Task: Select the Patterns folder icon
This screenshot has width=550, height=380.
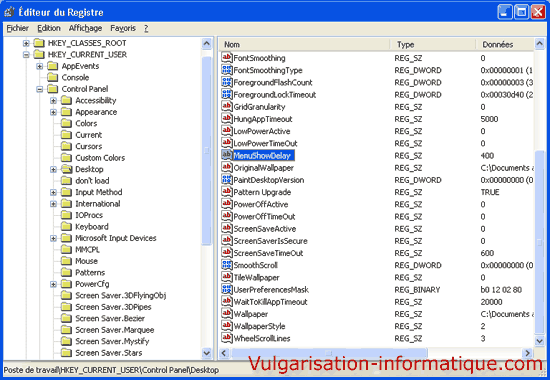Action: [66, 272]
